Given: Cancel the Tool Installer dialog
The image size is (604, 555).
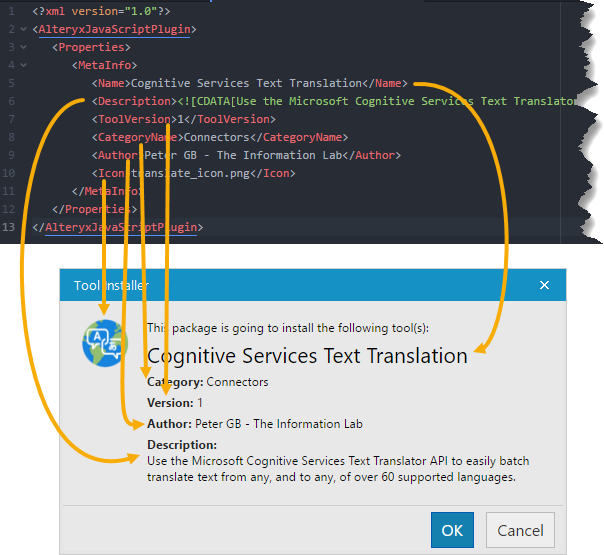Looking at the screenshot, I should [520, 530].
